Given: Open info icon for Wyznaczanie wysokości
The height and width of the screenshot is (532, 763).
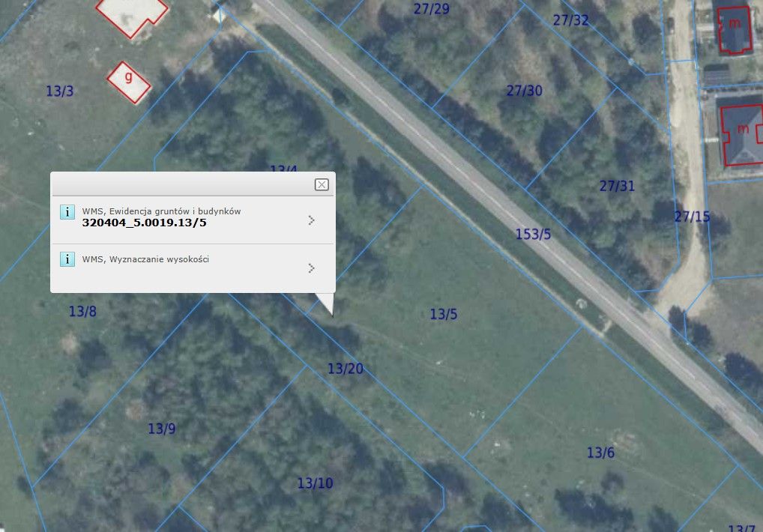Looking at the screenshot, I should point(67,259).
